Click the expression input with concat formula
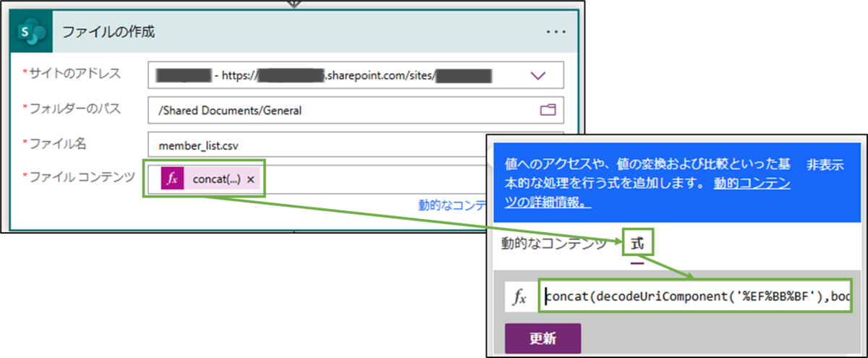This screenshot has height=358, width=868. (x=697, y=297)
